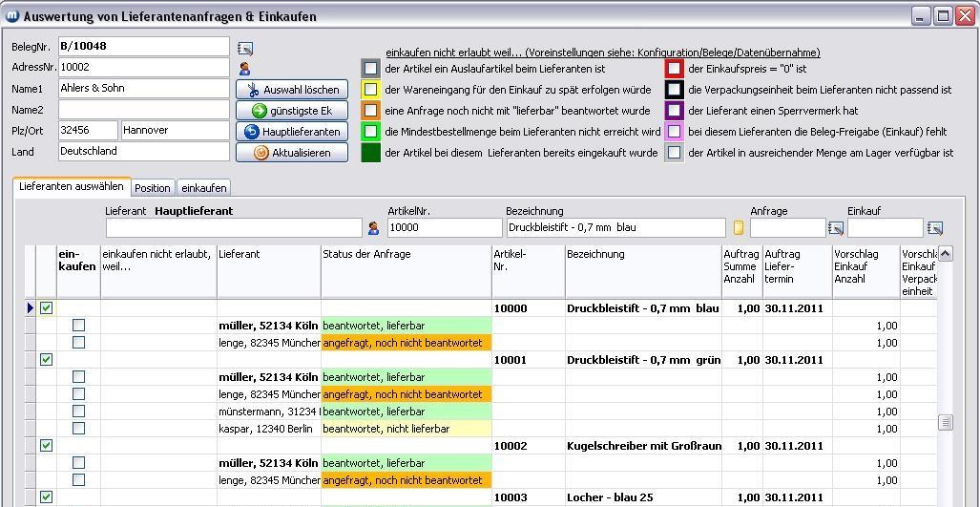This screenshot has height=507, width=980.
Task: Click the document lookup icon beside BelegNr.
Action: (x=245, y=48)
